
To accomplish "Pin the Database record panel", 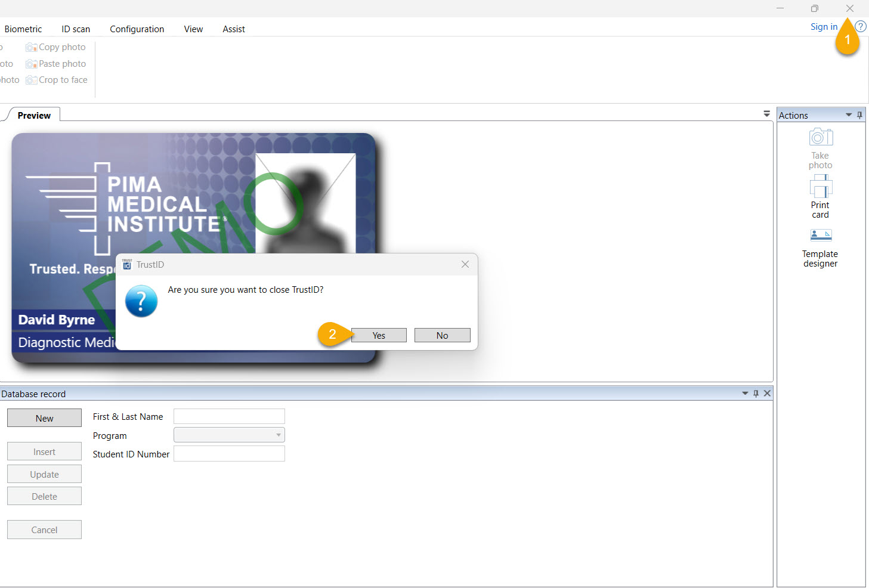I will point(756,394).
